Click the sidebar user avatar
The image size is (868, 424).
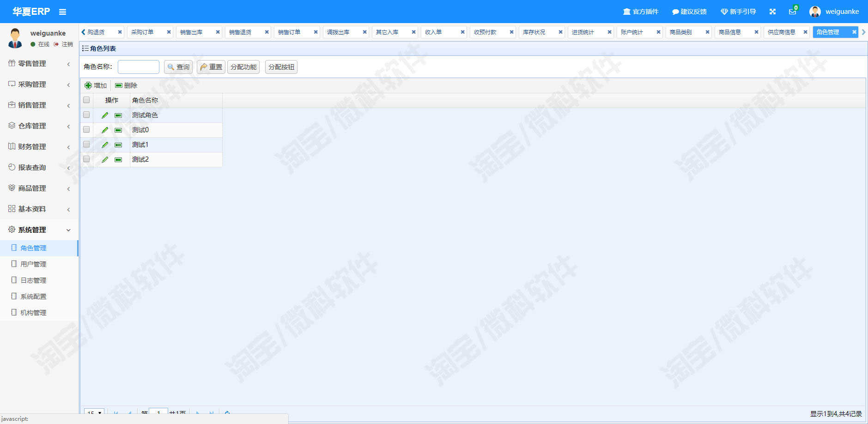coord(15,38)
